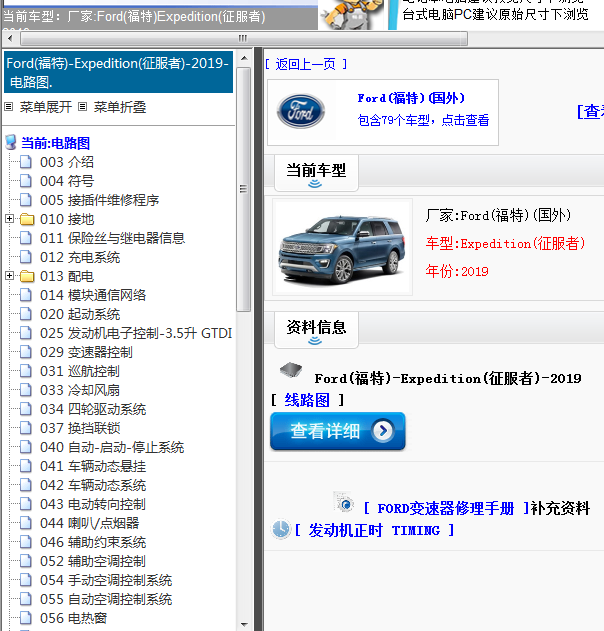This screenshot has height=631, width=604.
Task: Open the Ford Expedition vehicle thumbnail
Action: click(342, 247)
